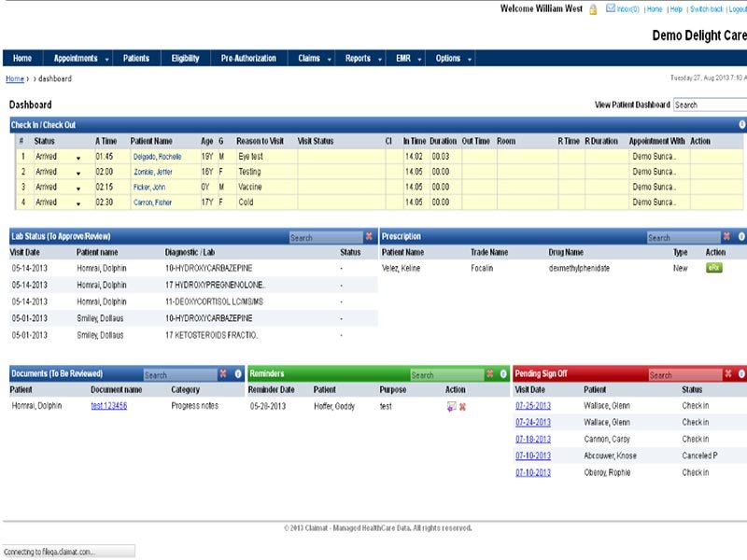This screenshot has width=747, height=560.
Task: Open the Inbox envelope icon
Action: 611,8
